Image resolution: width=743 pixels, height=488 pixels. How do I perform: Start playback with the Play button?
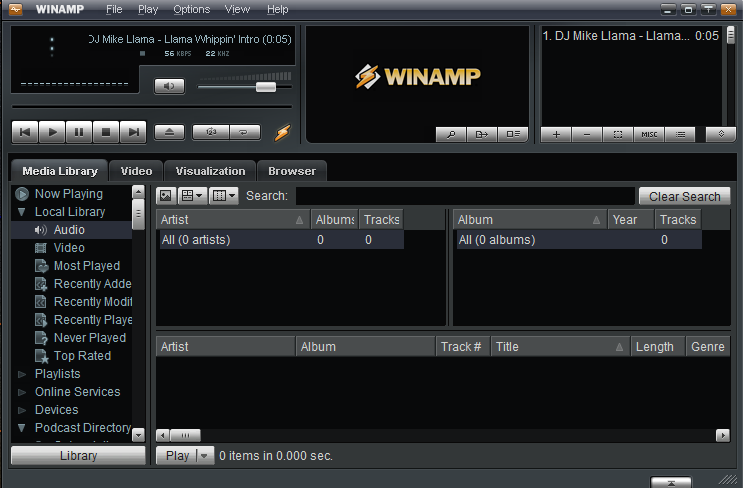[x=52, y=132]
